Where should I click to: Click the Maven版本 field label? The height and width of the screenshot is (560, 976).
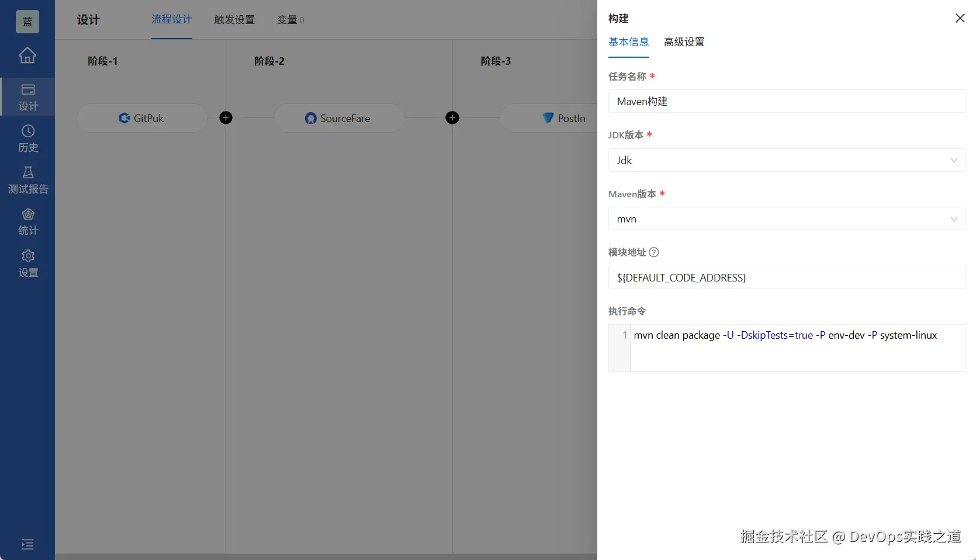(x=632, y=194)
